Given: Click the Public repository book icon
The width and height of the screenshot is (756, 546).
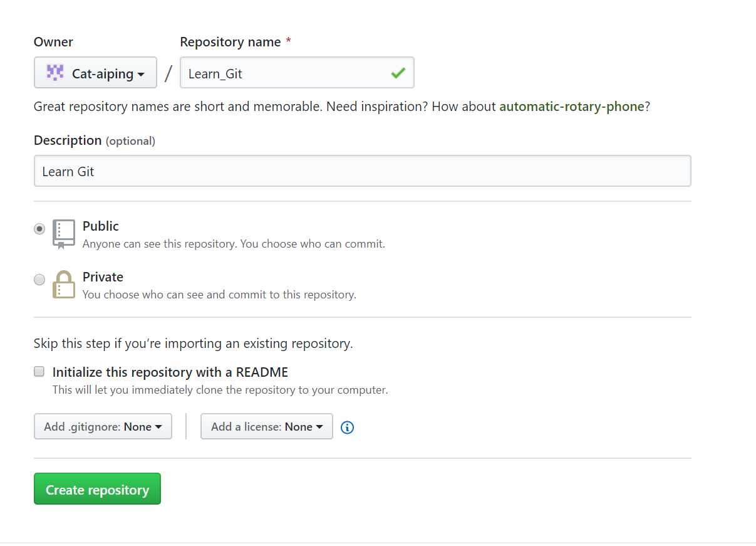Looking at the screenshot, I should click(63, 234).
